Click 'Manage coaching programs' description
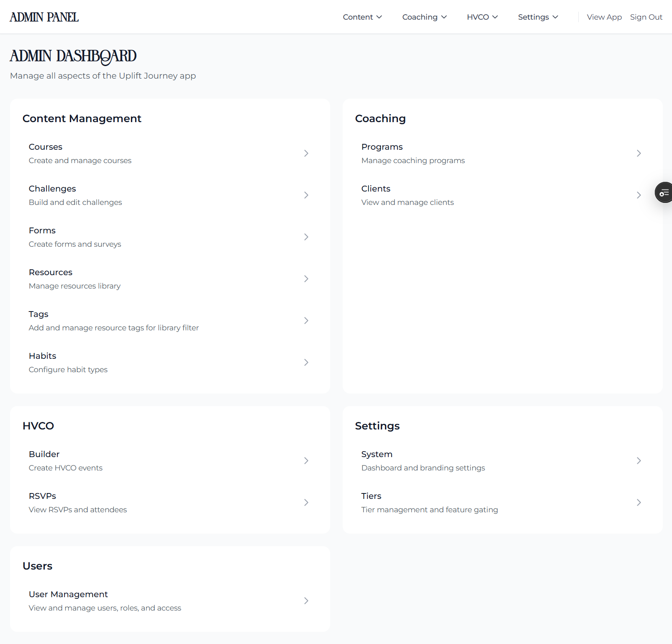Viewport: 672px width, 644px height. click(x=413, y=161)
